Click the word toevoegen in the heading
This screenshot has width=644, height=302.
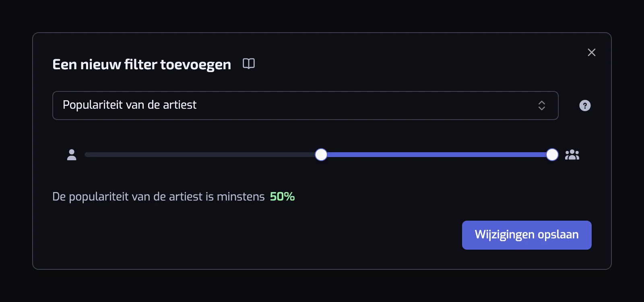[x=196, y=65]
